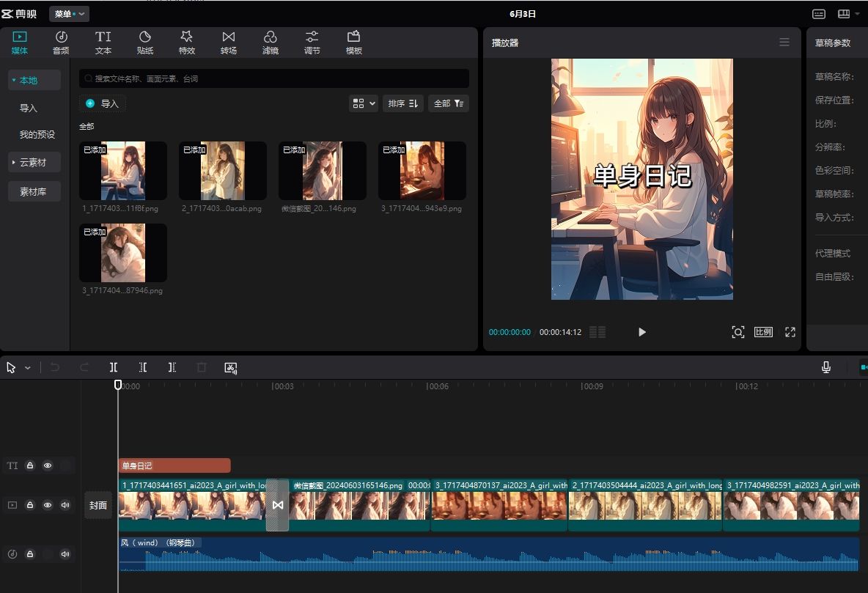The width and height of the screenshot is (868, 593).
Task: Switch to the 音频 audio tab
Action: (x=61, y=43)
